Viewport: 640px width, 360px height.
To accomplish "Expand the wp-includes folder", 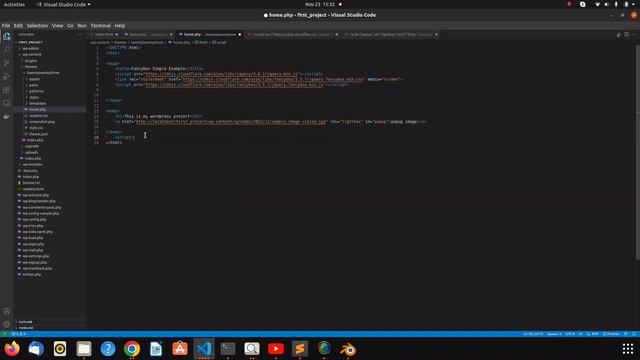I will pos(32,164).
